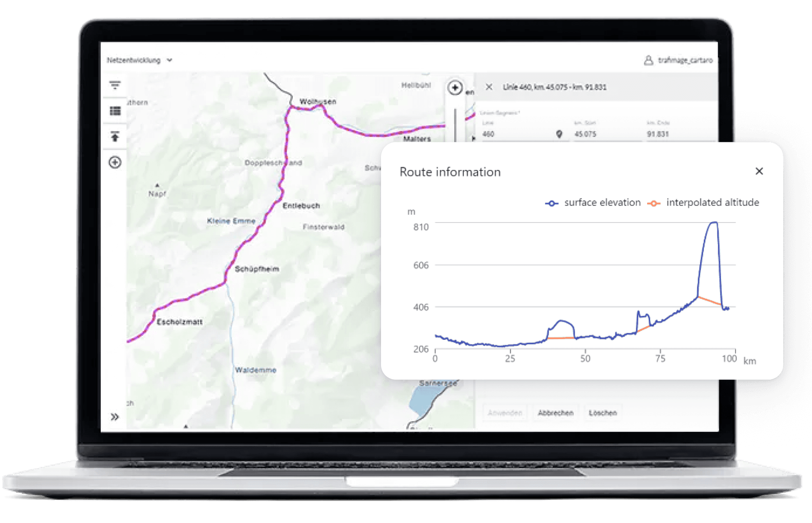The image size is (812, 523).
Task: Click the Entlebuch label on map
Action: 301,206
